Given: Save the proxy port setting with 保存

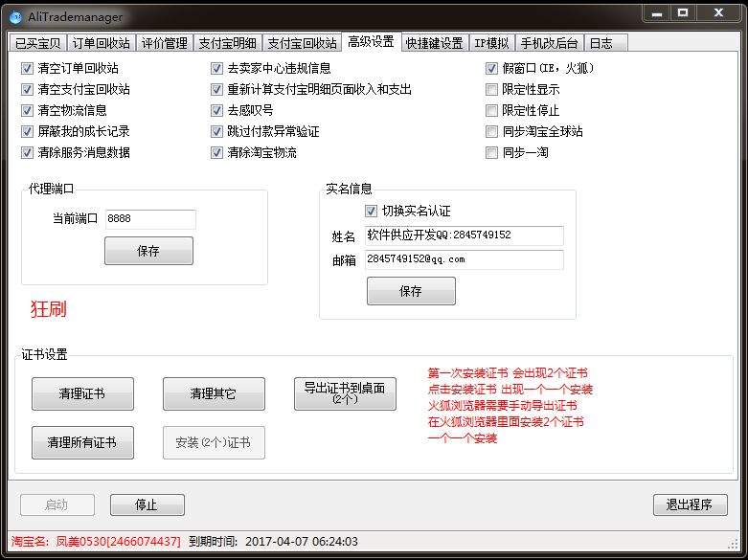Looking at the screenshot, I should click(x=148, y=251).
